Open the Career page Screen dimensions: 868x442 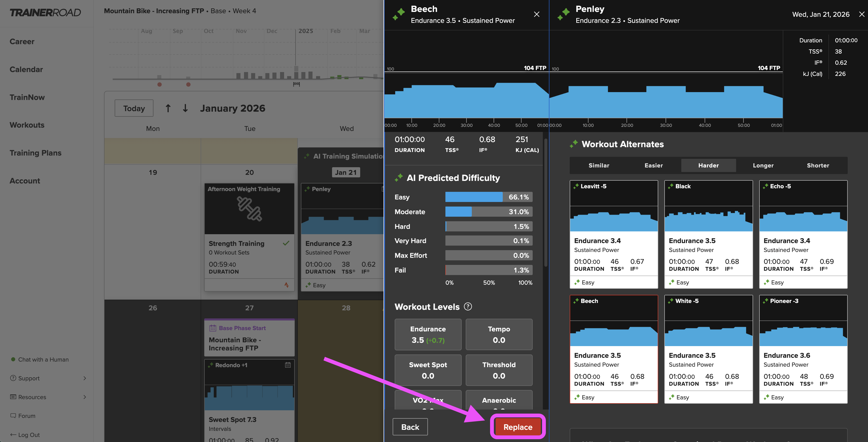[x=22, y=41]
